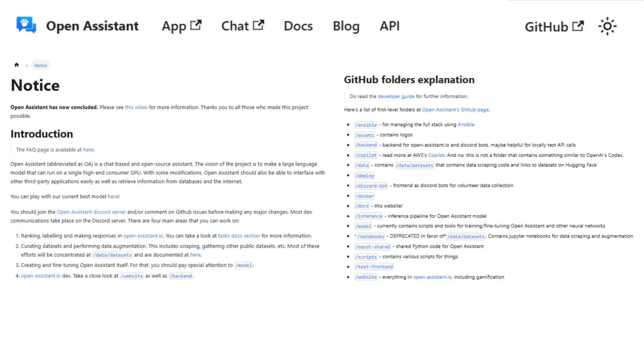The image size is (644, 362).
Task: Click the /ansible folder link
Action: [366, 125]
